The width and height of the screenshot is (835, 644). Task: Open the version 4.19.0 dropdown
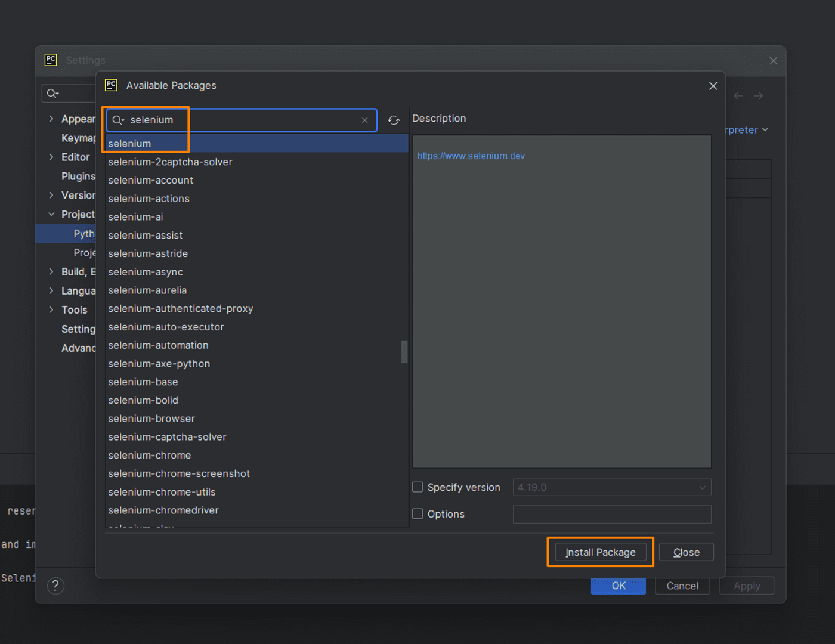click(x=612, y=487)
